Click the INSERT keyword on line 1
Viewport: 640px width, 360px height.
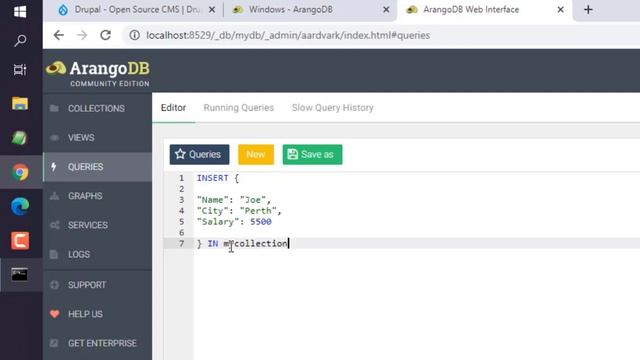pos(213,178)
